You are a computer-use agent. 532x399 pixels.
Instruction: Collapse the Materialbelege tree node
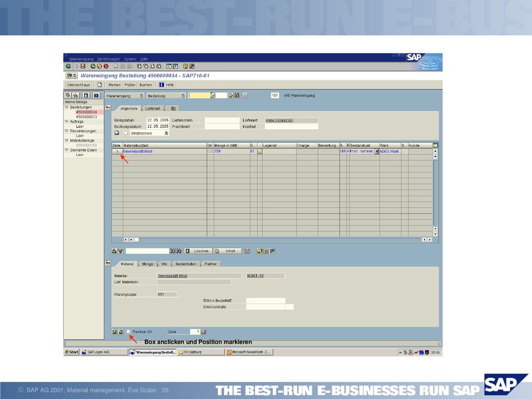tap(66, 140)
